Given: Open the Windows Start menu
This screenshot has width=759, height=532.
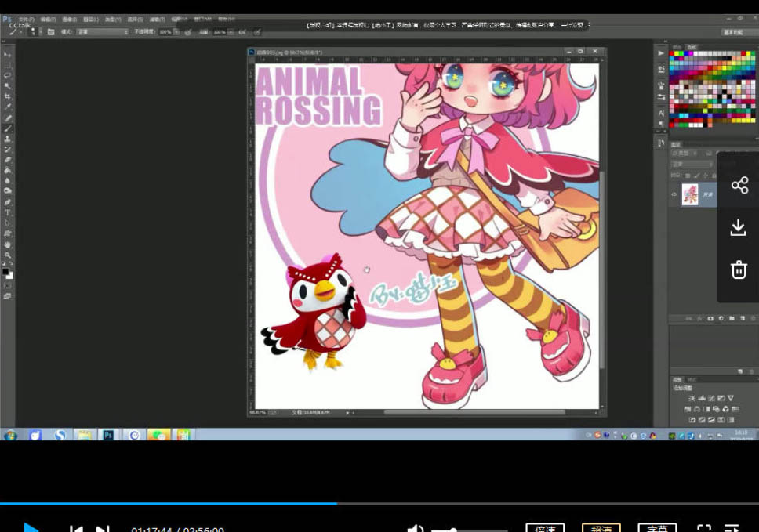Looking at the screenshot, I should (10, 435).
